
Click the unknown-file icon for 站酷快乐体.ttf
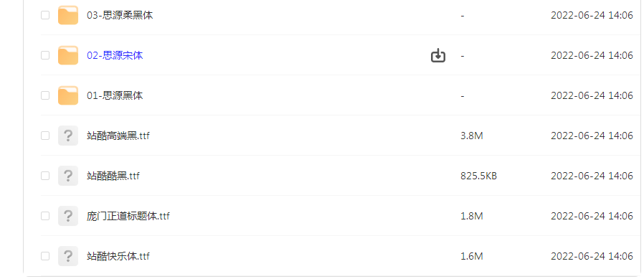(67, 256)
